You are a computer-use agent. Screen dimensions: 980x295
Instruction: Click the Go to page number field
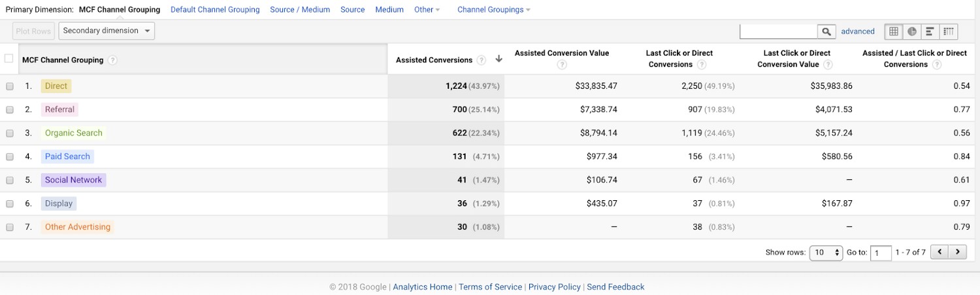[880, 252]
